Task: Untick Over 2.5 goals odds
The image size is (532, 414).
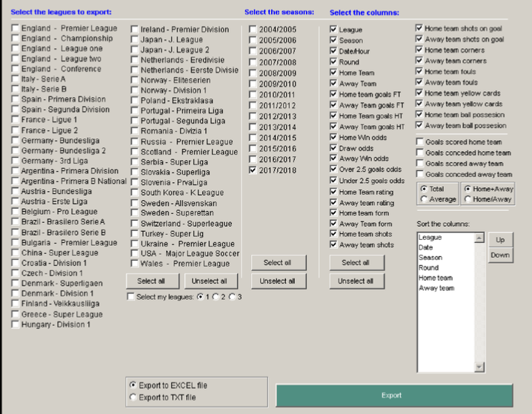Action: pyautogui.click(x=333, y=169)
